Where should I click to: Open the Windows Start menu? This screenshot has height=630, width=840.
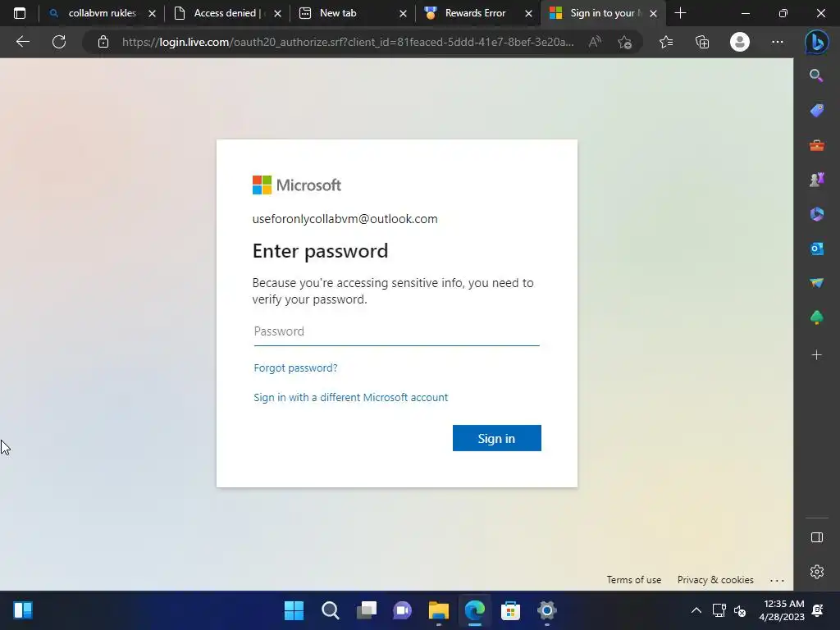click(294, 610)
